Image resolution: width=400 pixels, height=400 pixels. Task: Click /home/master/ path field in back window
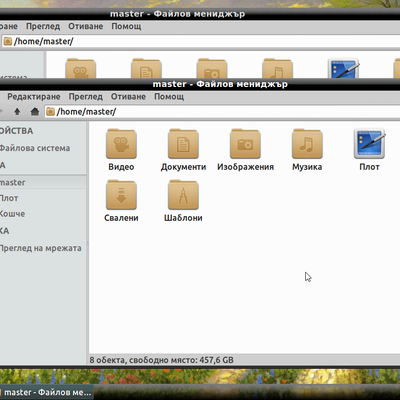click(x=200, y=41)
